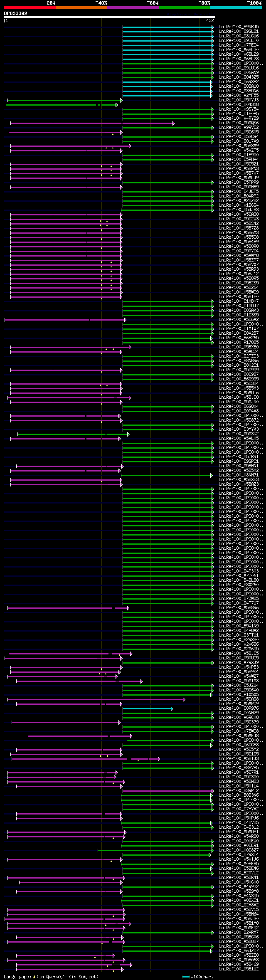The image size is (266, 980).
Task: Click the UniRef100_A7EWI8 label
Action: [x=239, y=731]
